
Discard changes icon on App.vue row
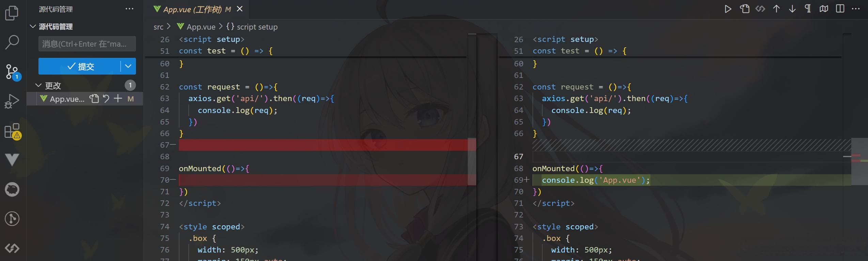(x=106, y=99)
